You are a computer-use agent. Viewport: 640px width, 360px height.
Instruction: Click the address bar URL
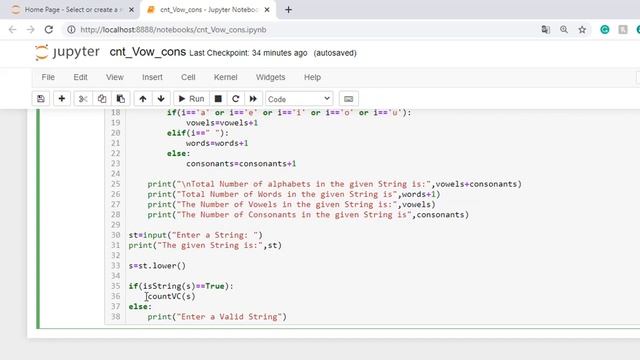click(173, 29)
